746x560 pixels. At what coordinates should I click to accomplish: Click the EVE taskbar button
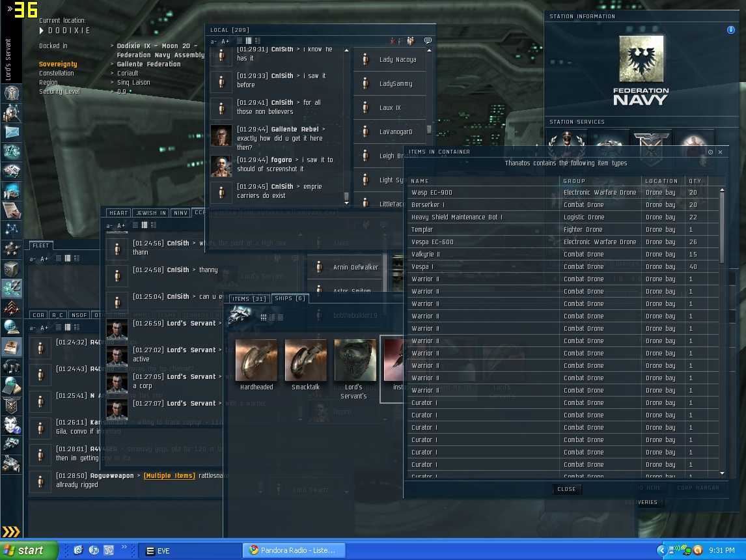[190, 551]
